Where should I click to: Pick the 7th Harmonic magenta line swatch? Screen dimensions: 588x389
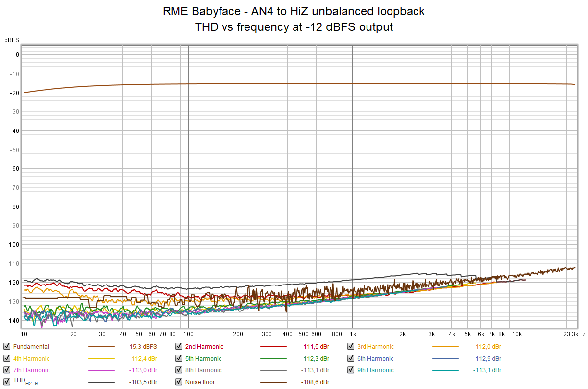click(x=101, y=370)
